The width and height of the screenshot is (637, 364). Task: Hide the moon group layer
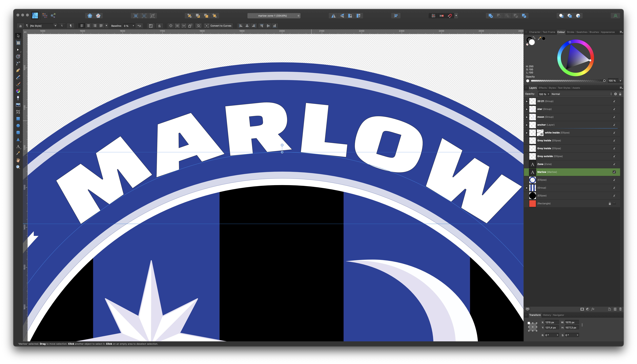614,117
